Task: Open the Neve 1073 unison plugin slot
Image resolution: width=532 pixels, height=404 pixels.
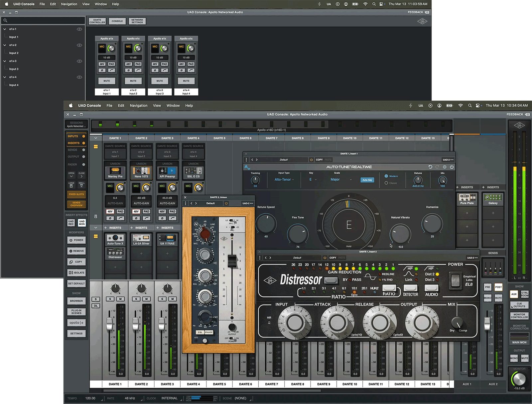Action: pyautogui.click(x=141, y=172)
